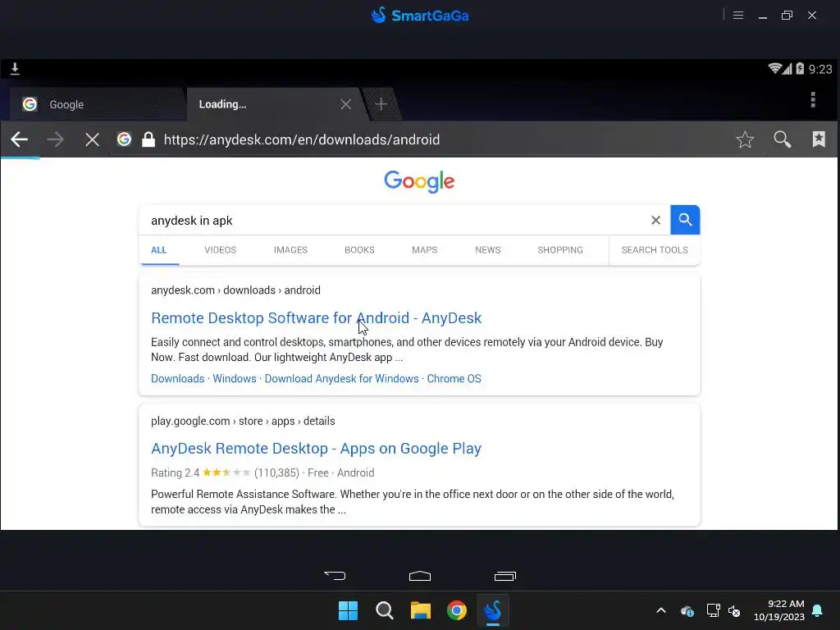Open the Downloads sitelink
Screen dimensions: 840x630
pyautogui.click(x=177, y=379)
